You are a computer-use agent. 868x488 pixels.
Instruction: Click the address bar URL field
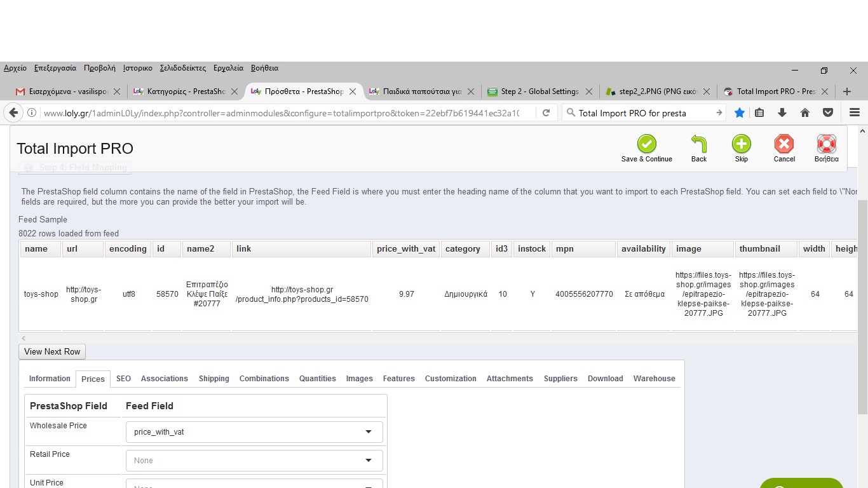tap(281, 113)
